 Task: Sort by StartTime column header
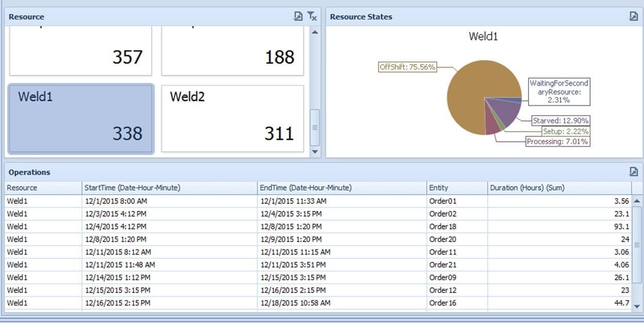coord(169,188)
